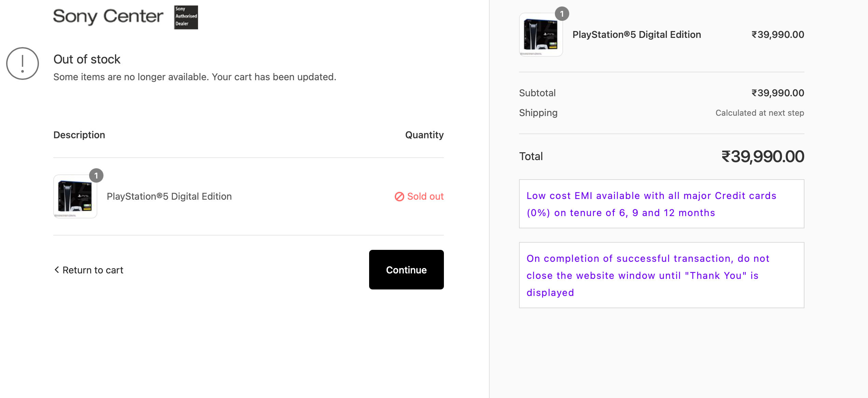The image size is (868, 398).
Task: Open the PS5 thumbnail in the description list
Action: pos(75,197)
